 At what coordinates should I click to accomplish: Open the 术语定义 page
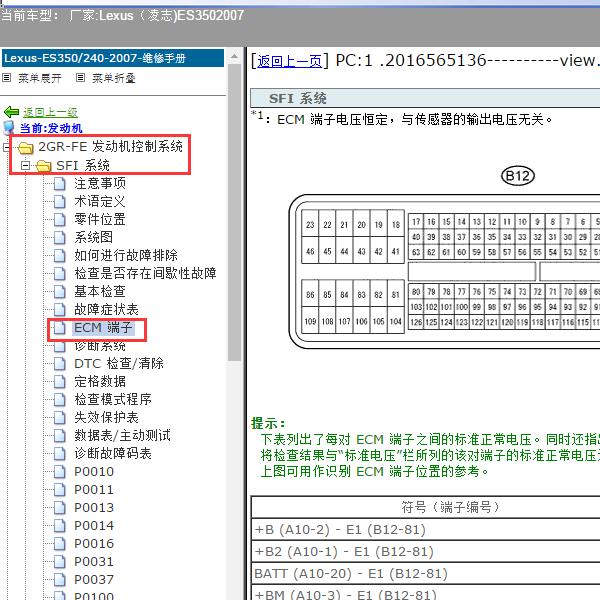[99, 201]
